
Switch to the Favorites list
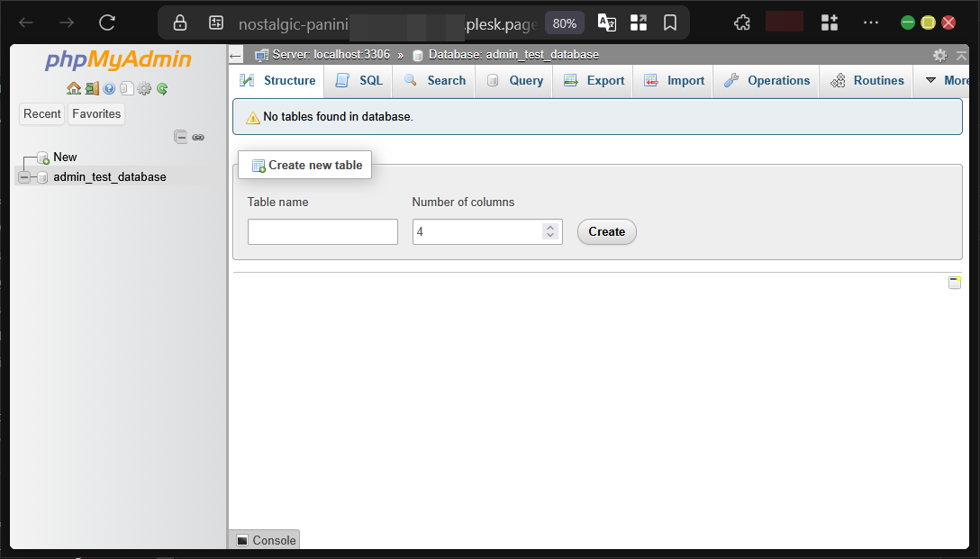coord(95,114)
